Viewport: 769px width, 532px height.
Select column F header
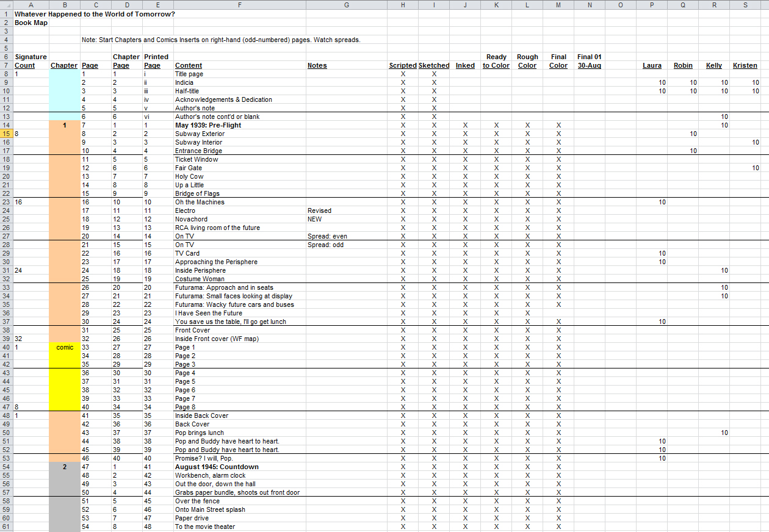240,5
